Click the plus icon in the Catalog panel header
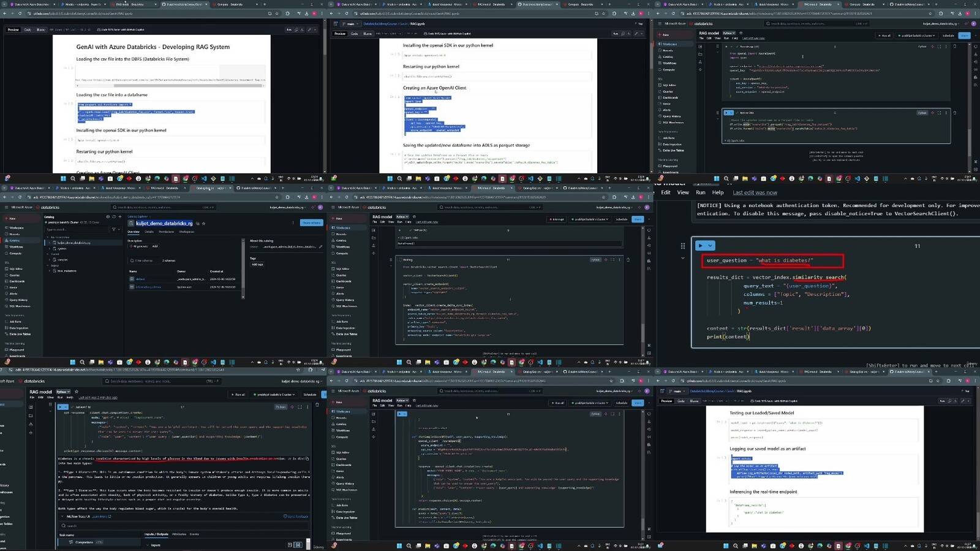The image size is (980, 551). (120, 216)
